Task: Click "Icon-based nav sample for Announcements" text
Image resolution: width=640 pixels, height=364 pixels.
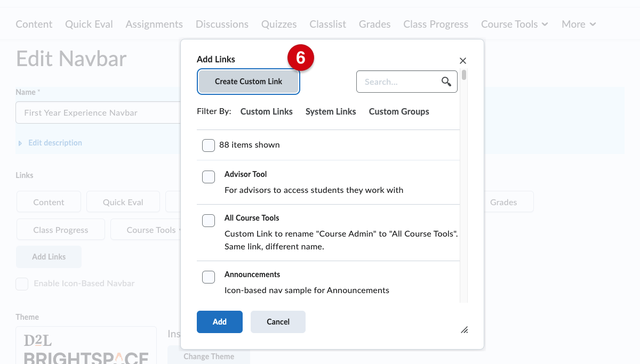Action: tap(307, 290)
